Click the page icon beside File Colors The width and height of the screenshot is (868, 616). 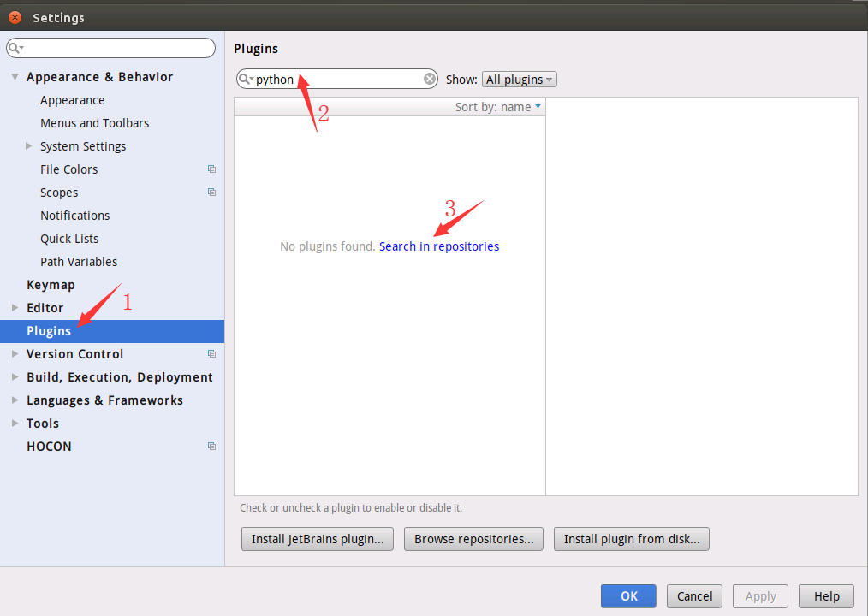pos(211,169)
